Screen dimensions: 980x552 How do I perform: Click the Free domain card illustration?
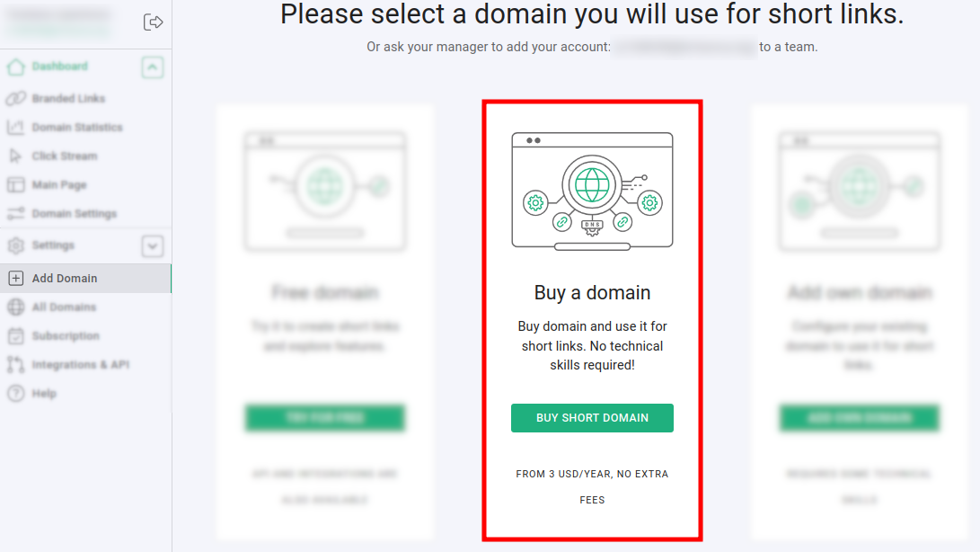click(324, 191)
